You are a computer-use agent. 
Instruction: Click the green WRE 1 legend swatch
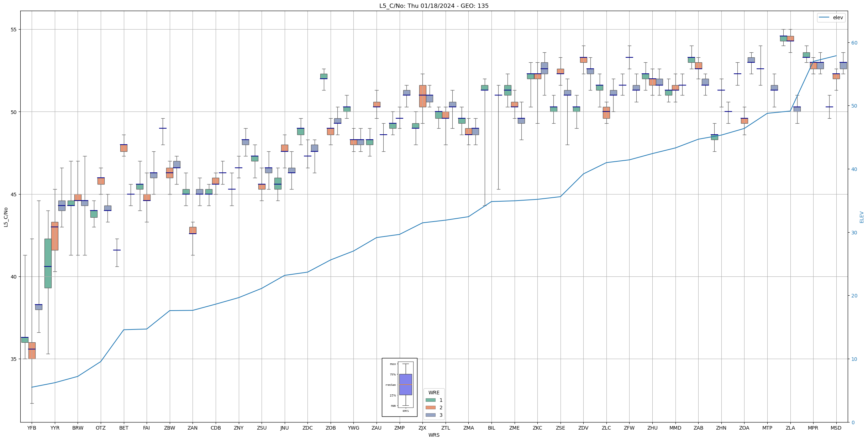click(430, 400)
